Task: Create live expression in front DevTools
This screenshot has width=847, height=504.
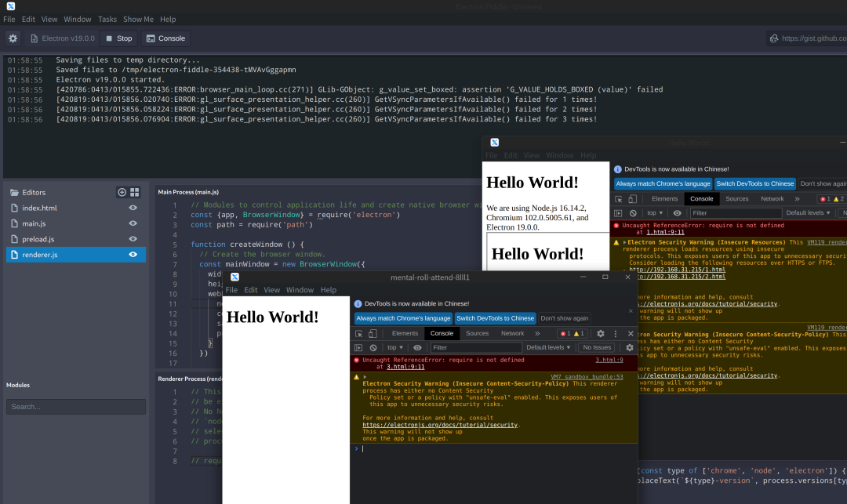Action: tap(417, 347)
